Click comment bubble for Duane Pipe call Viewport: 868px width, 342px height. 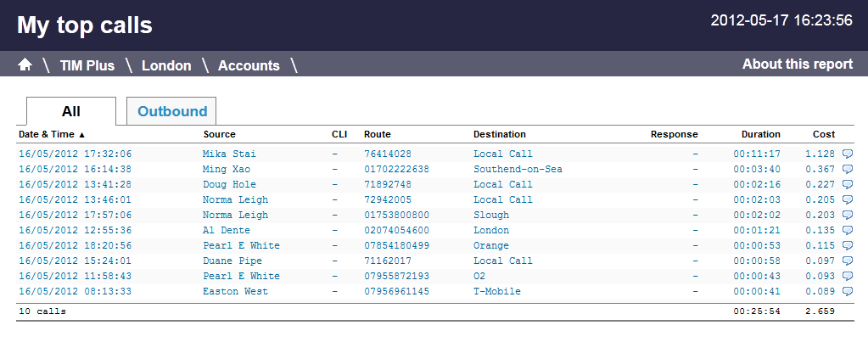(x=847, y=261)
